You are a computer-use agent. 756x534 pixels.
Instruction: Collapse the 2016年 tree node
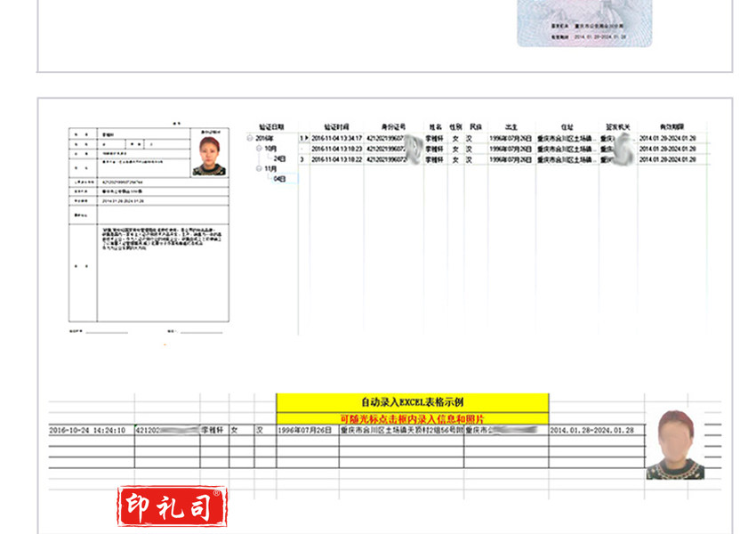[249, 139]
